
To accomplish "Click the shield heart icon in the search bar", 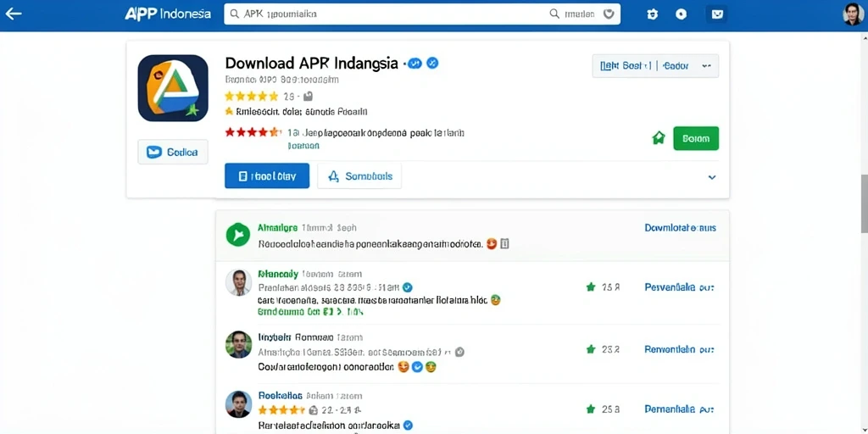I will [x=609, y=14].
